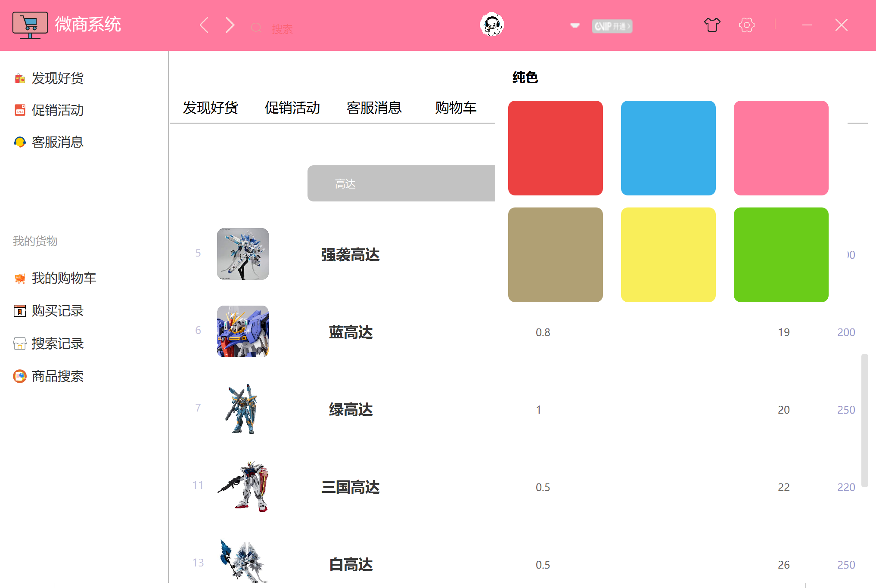Click the t-shirt theme icon
The image size is (876, 588).
712,25
